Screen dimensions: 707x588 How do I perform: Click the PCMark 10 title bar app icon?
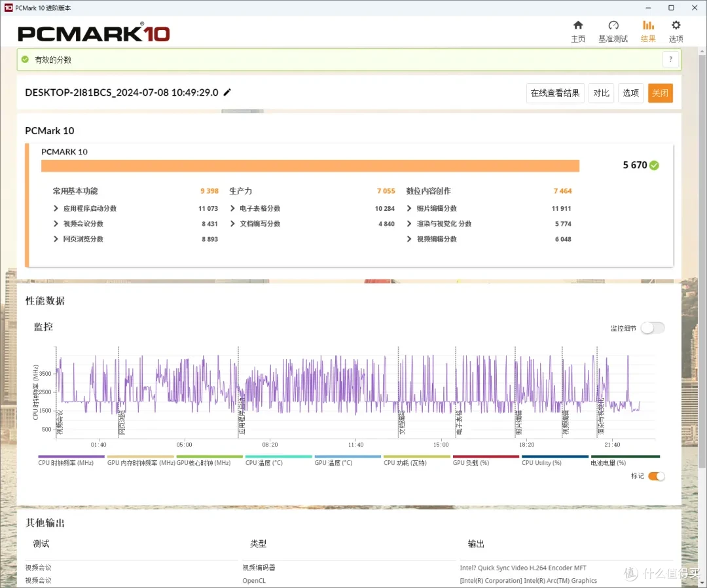(x=8, y=8)
